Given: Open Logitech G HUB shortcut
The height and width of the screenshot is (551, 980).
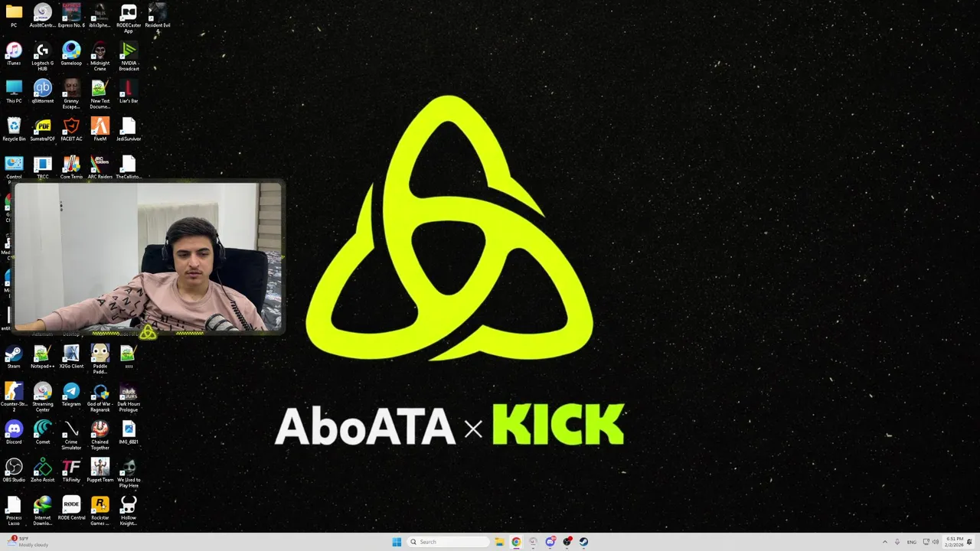Looking at the screenshot, I should pos(43,56).
